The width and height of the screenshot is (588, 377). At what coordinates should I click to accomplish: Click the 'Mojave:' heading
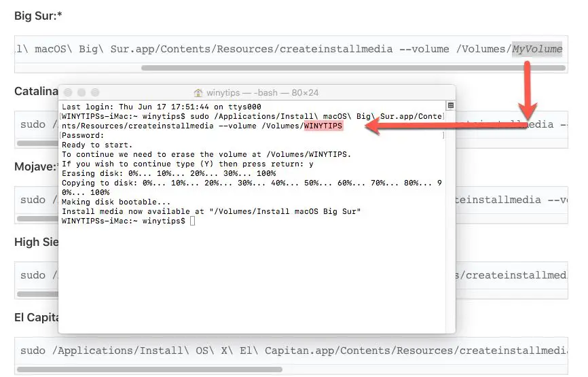[35, 166]
